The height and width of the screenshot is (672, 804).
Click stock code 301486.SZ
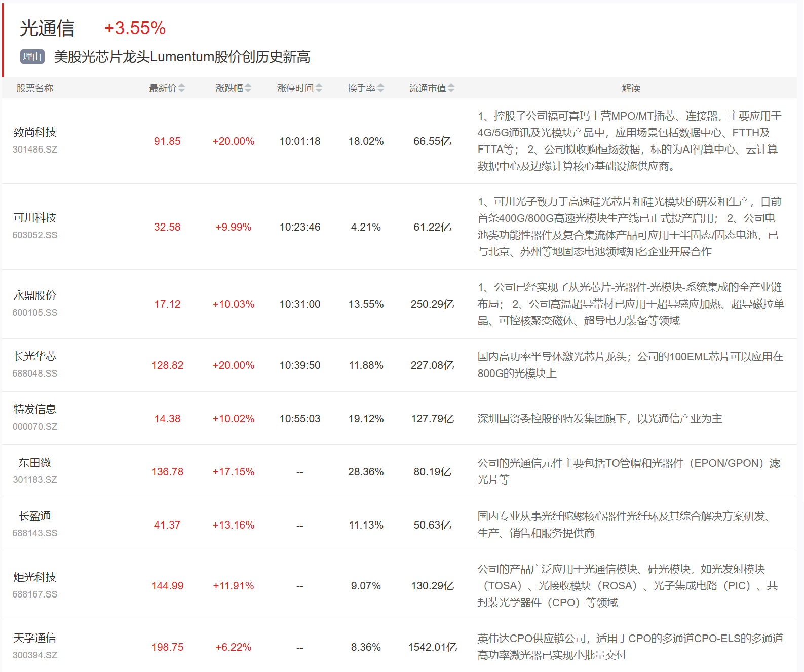coord(35,150)
